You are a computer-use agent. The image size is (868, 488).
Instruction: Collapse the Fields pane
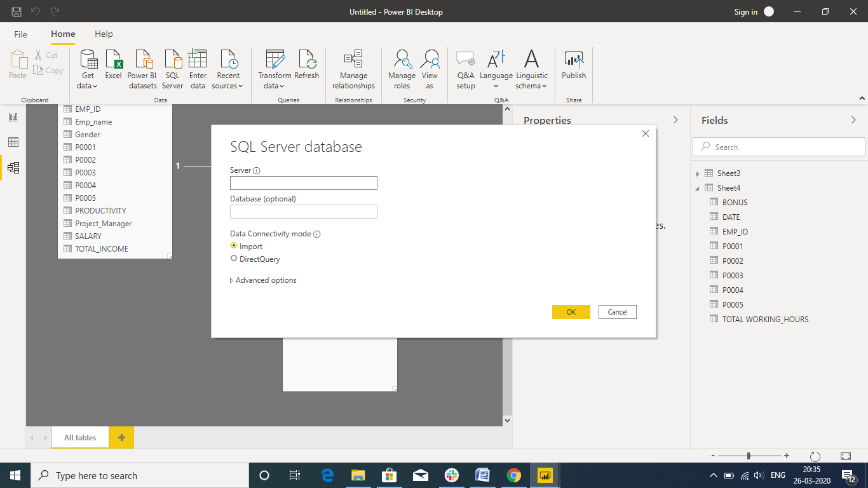[853, 120]
